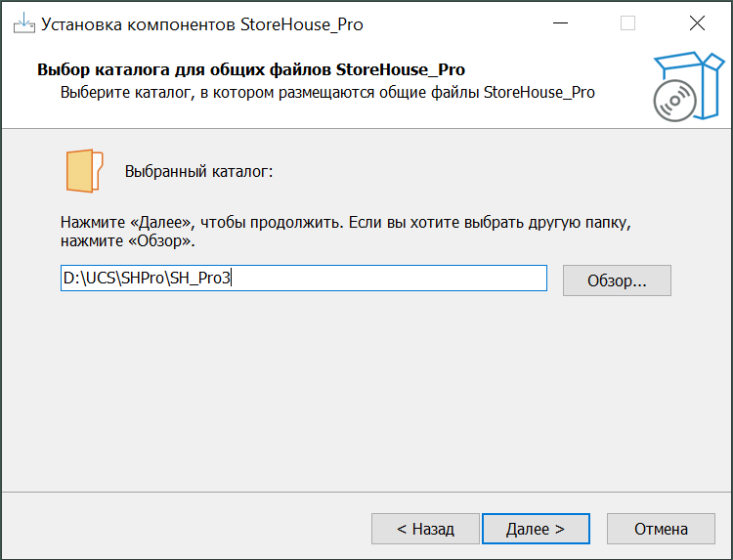733x560 pixels.
Task: Open folder browser with the Обзор... button
Action: tap(617, 280)
